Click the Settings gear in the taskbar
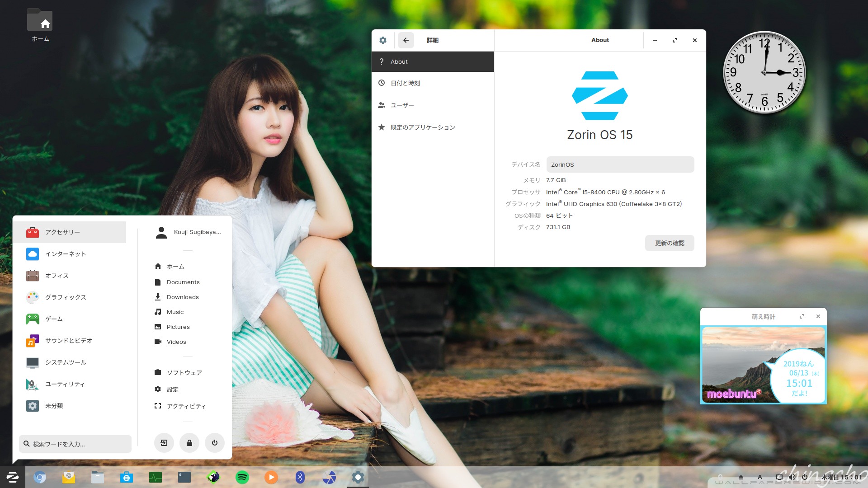868x488 pixels. click(x=358, y=477)
